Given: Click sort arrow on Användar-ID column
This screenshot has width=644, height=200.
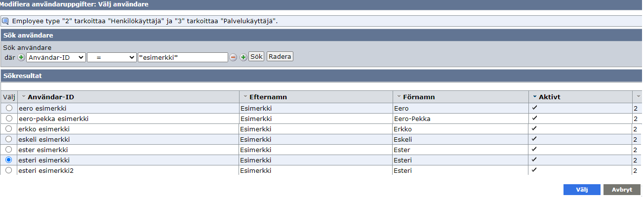Looking at the screenshot, I should [24, 97].
